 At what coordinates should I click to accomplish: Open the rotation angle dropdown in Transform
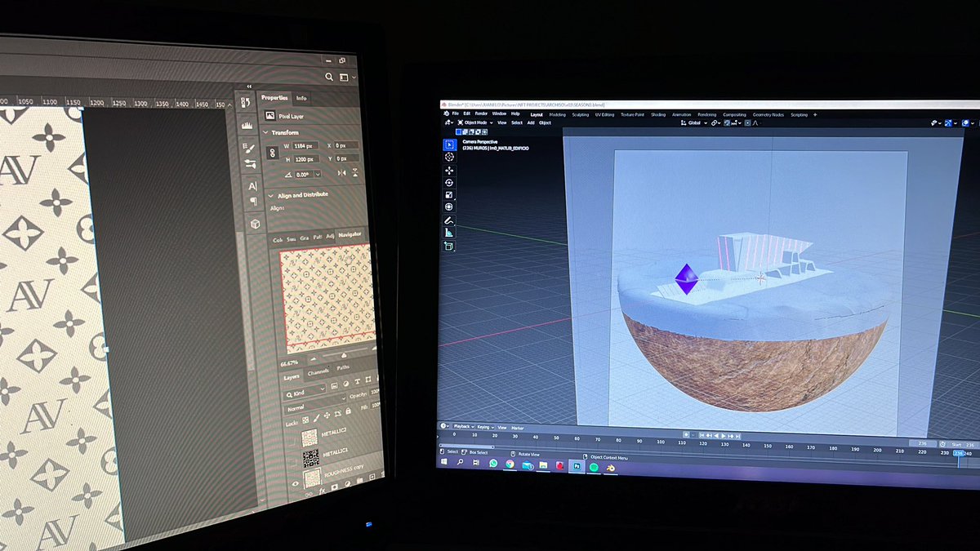pyautogui.click(x=318, y=174)
